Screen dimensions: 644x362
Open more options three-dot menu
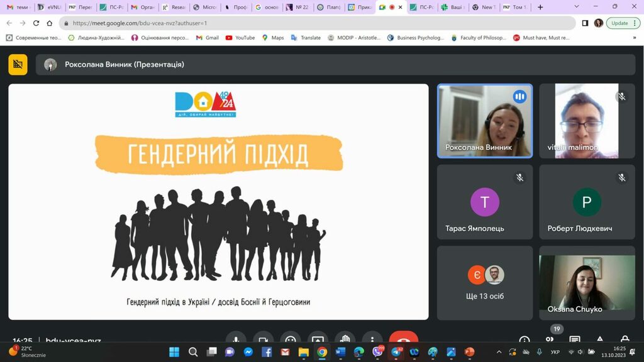372,338
